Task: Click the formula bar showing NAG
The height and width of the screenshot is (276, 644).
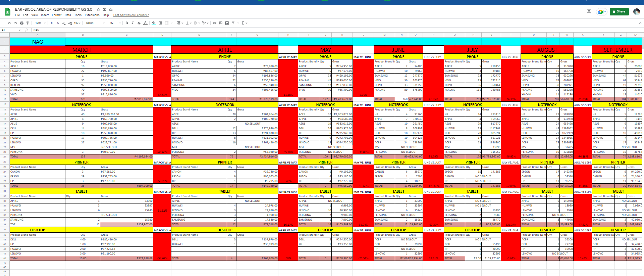Action: [337, 30]
